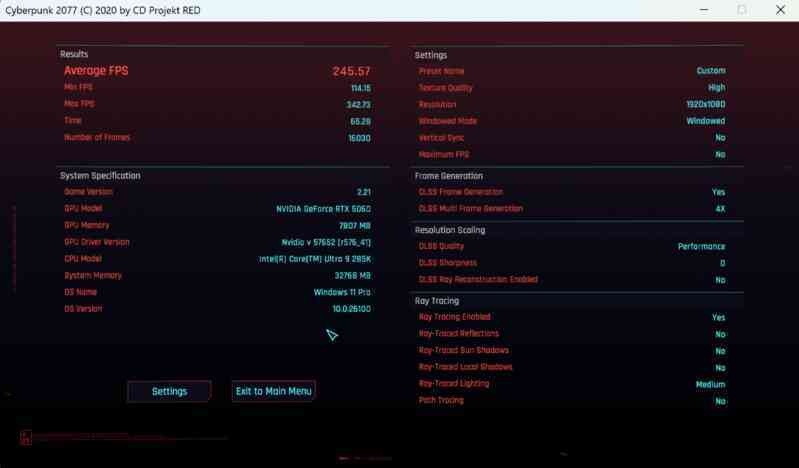The image size is (799, 468).
Task: Minimize the Cyberpunk 2077 window
Action: [x=704, y=10]
